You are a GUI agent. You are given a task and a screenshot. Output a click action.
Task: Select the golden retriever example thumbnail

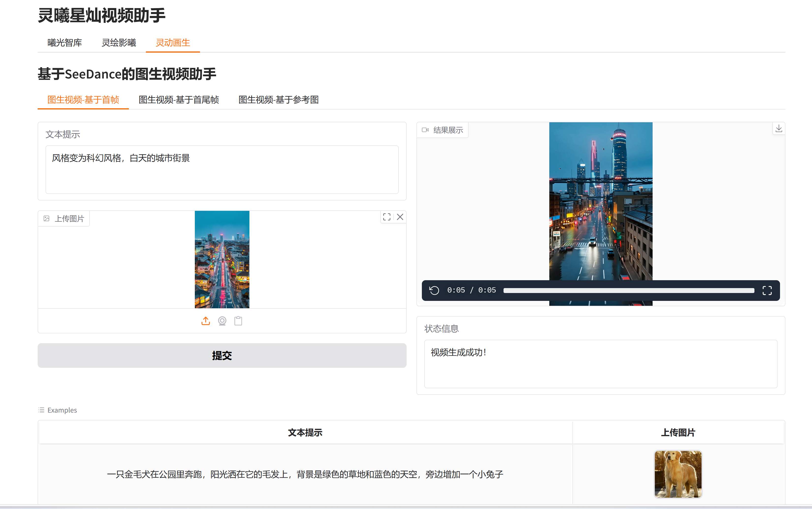[x=678, y=474]
